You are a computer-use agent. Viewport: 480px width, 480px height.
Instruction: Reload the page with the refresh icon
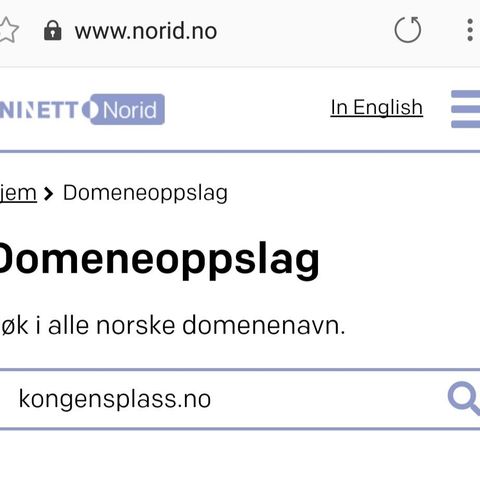[x=408, y=30]
